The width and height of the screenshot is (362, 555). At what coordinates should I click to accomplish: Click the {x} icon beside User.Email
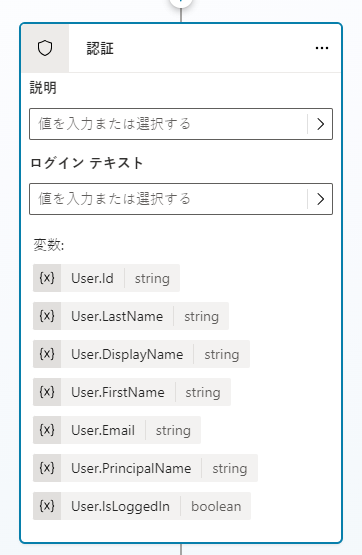[x=47, y=430]
